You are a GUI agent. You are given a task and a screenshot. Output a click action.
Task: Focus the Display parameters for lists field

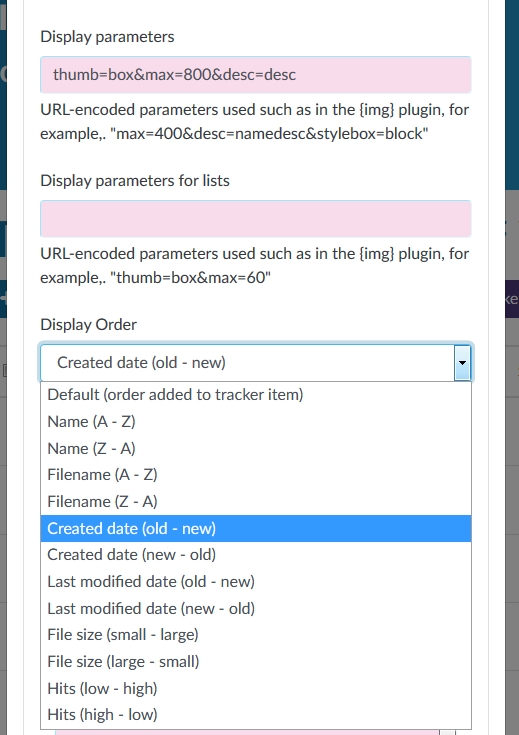pyautogui.click(x=256, y=218)
